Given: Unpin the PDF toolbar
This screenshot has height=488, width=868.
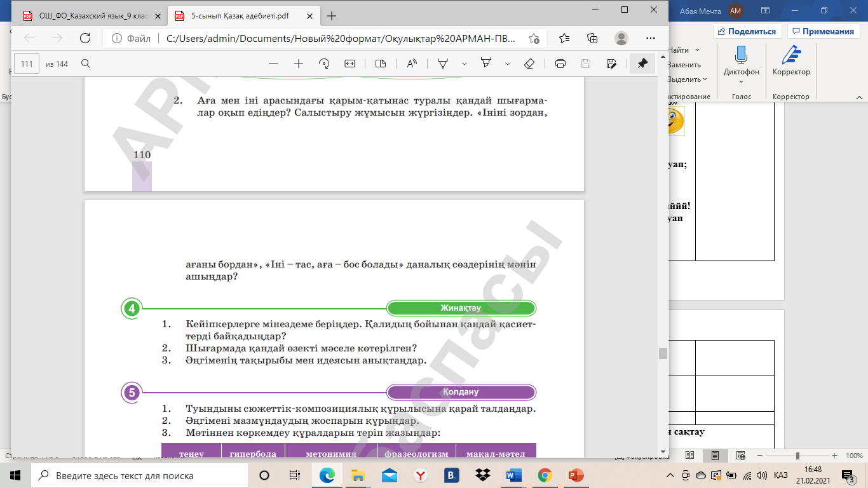Looking at the screenshot, I should coord(642,64).
